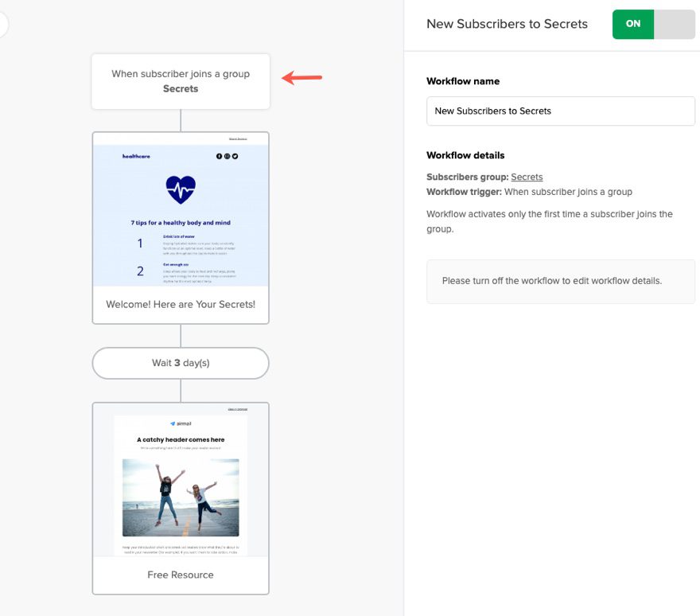The width and height of the screenshot is (700, 616).
Task: Click the '7 tips for a healthy body and mind' heading
Action: 181,221
